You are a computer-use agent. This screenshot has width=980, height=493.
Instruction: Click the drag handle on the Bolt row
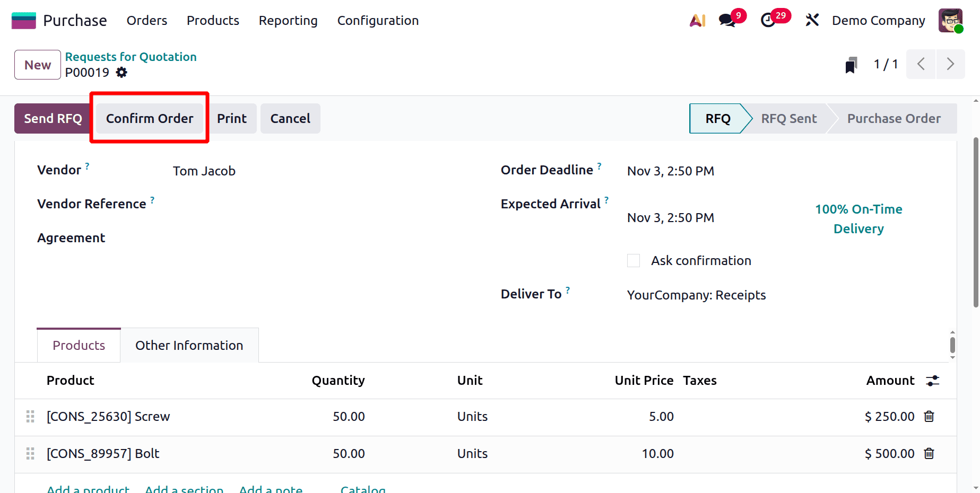(30, 454)
